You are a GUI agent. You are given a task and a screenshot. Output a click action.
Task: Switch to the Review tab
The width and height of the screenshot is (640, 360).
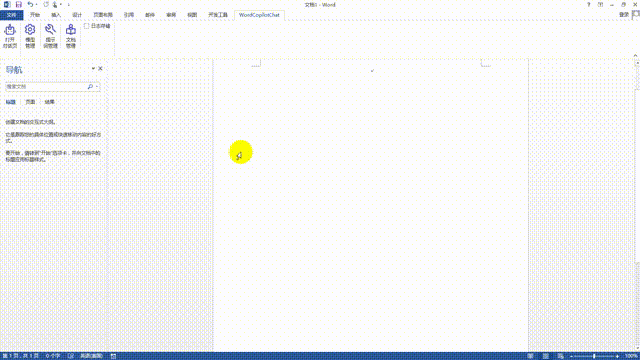point(171,15)
